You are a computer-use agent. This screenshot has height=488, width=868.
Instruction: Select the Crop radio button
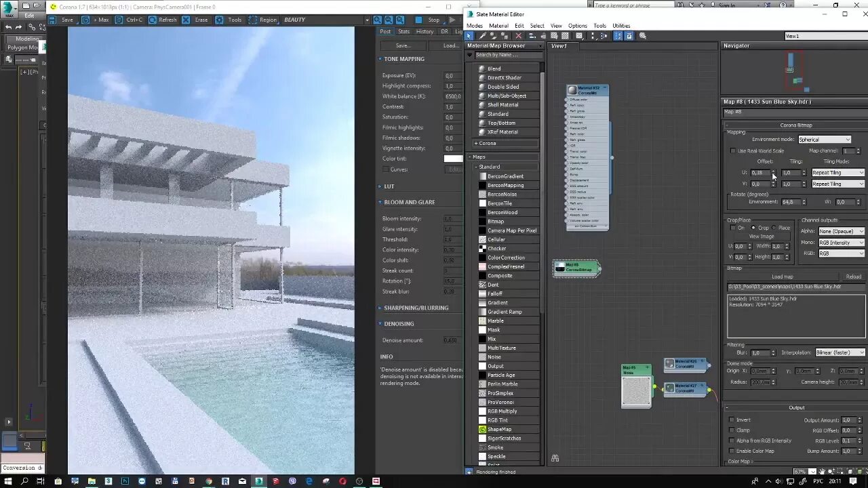(x=753, y=228)
